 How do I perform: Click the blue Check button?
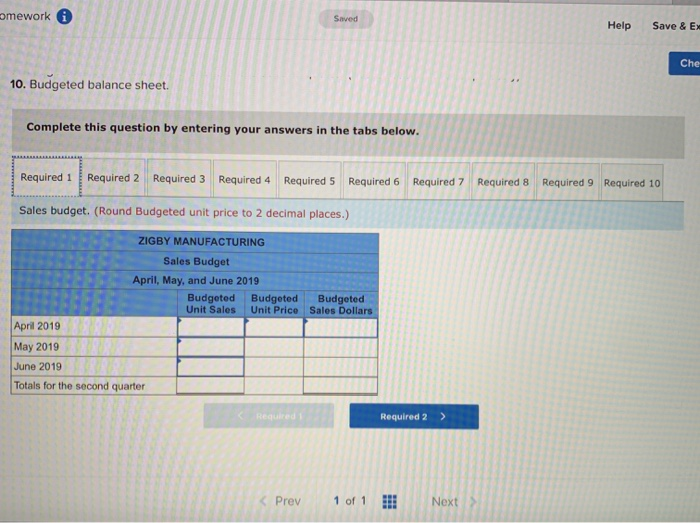tap(684, 63)
